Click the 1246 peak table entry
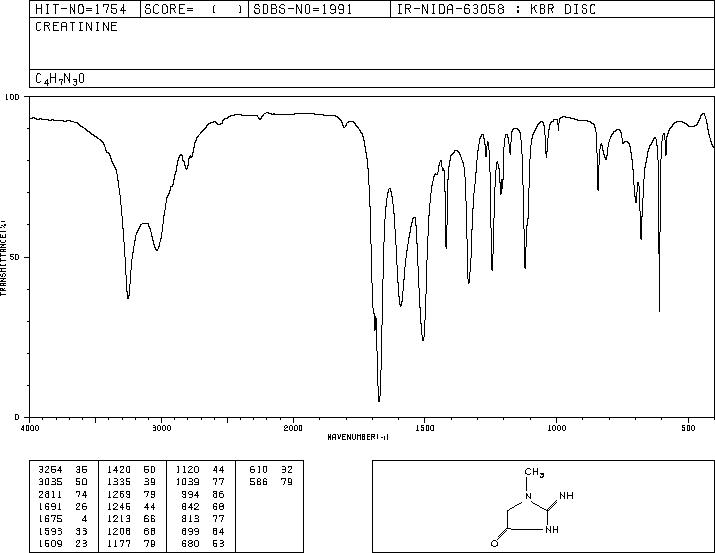The width and height of the screenshot is (715, 553). coord(119,506)
